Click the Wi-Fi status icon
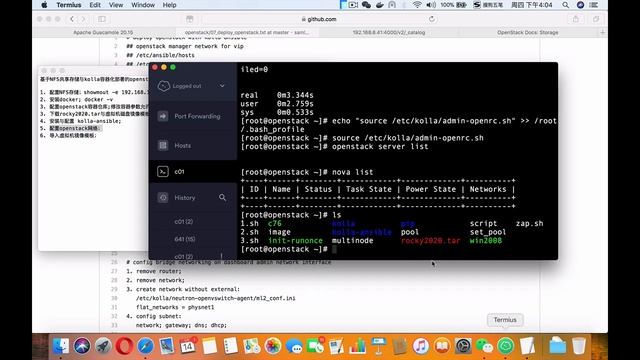 pos(417,5)
